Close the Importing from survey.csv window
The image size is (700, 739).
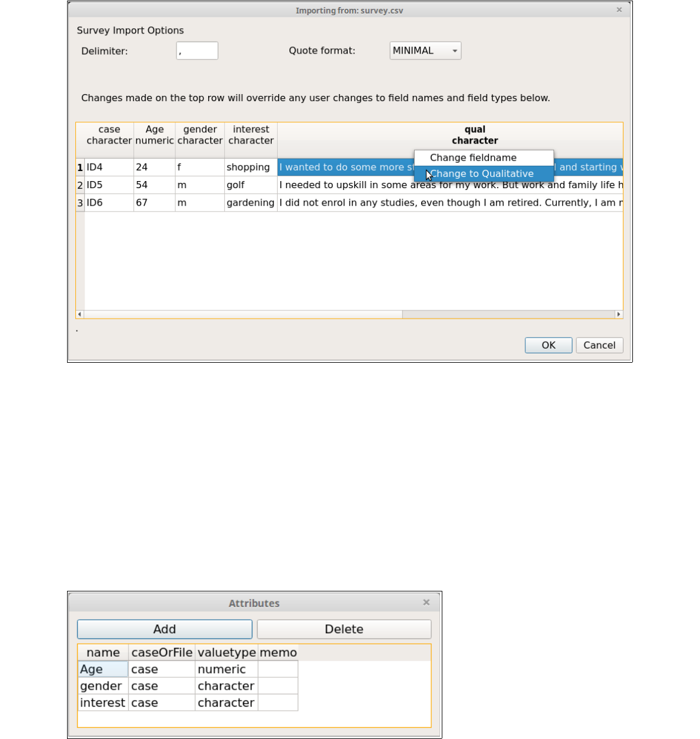click(x=619, y=10)
